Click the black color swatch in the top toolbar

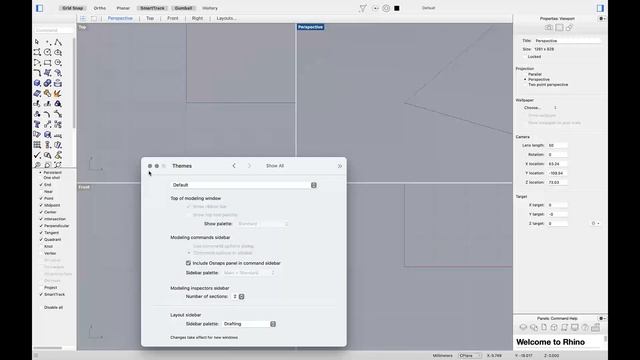pos(397,8)
